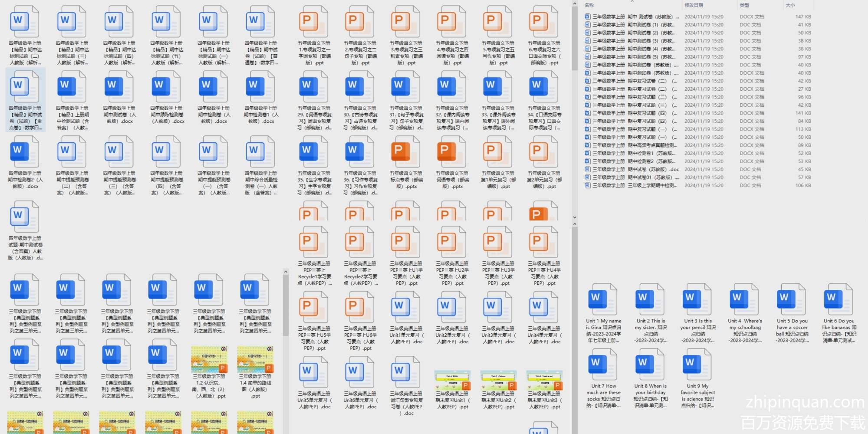Select the Unit 9 My favorite subject is science icon

[x=697, y=364]
